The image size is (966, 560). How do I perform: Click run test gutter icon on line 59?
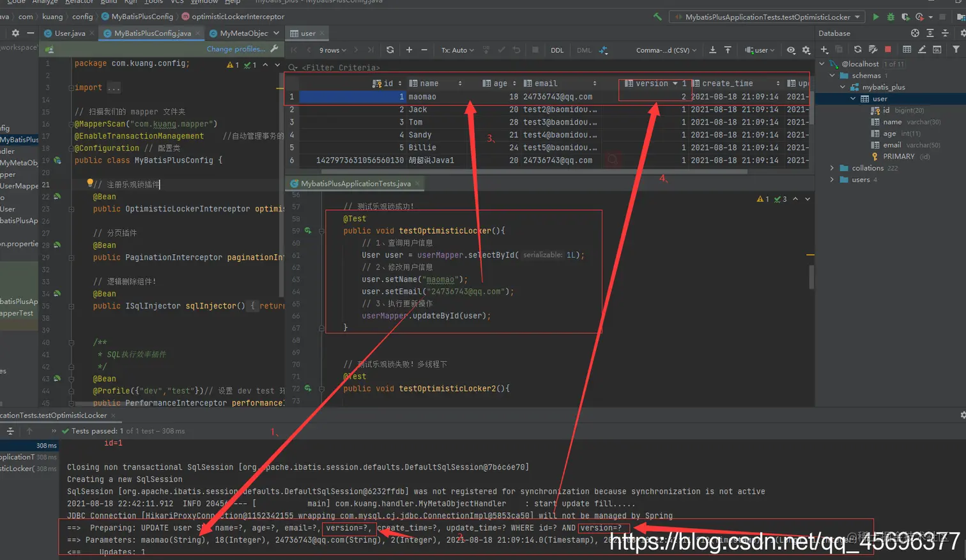tap(308, 231)
